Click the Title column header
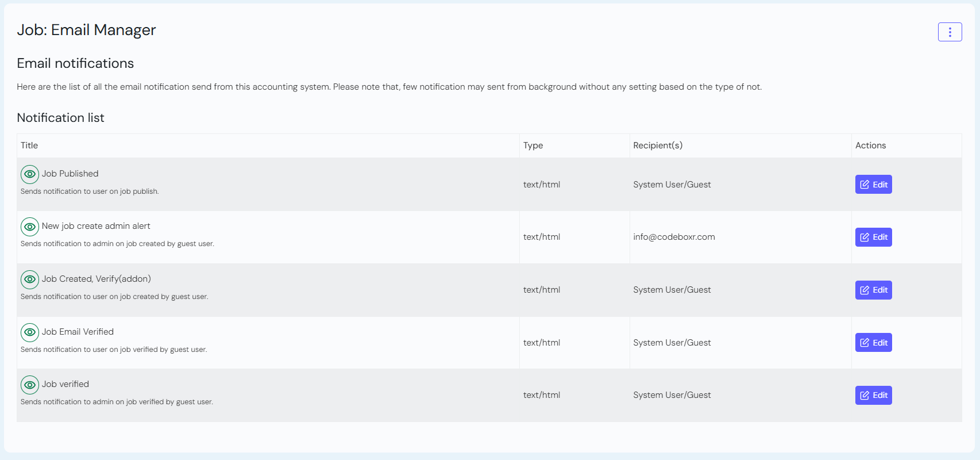 pyautogui.click(x=29, y=145)
